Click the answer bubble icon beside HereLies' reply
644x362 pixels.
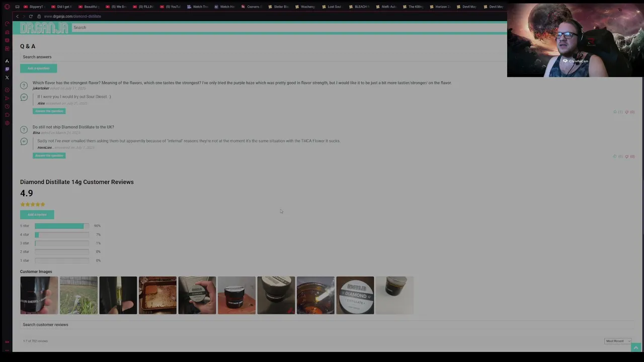tap(24, 141)
